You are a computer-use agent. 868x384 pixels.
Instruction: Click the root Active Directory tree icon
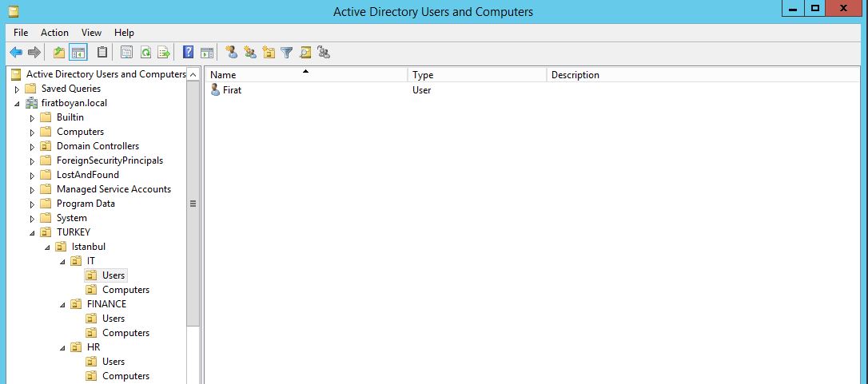click(16, 74)
